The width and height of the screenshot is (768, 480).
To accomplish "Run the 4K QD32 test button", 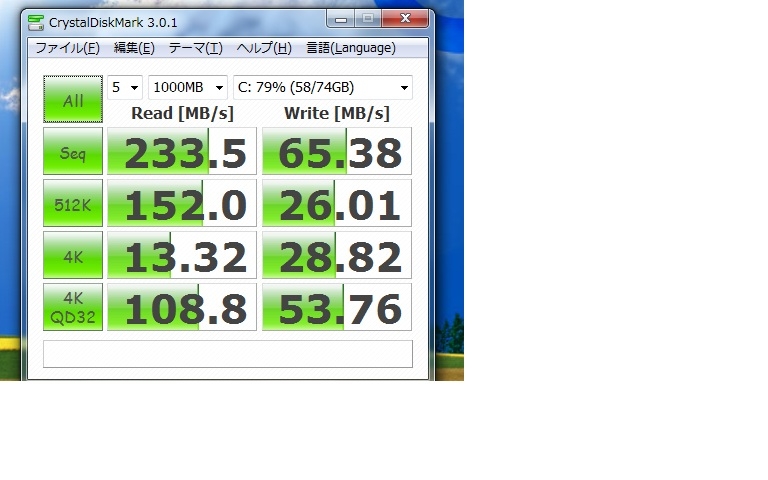I will (x=73, y=307).
